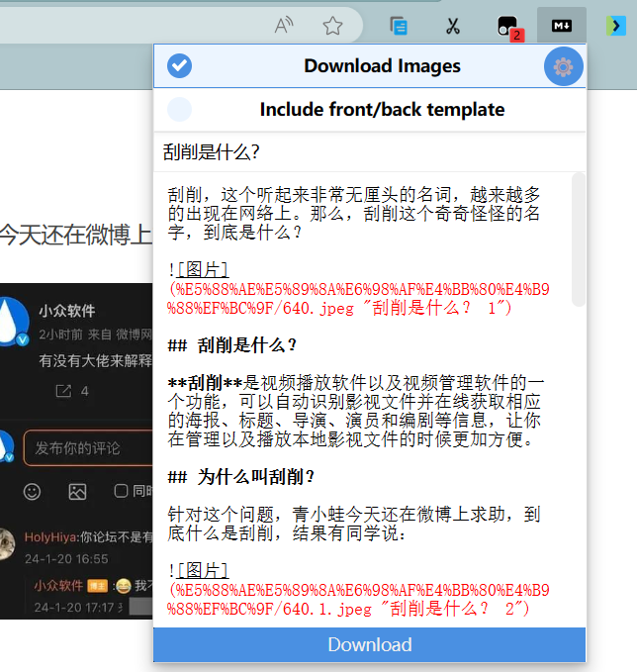The image size is (637, 672).
Task: Enable the Include front/back template checkbox
Action: click(x=180, y=109)
